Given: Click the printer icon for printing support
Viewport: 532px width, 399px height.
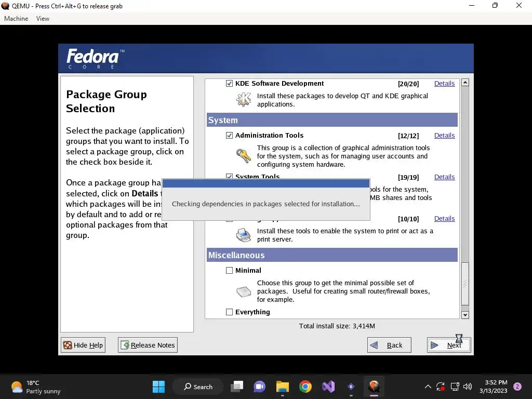Looking at the screenshot, I should 244,235.
